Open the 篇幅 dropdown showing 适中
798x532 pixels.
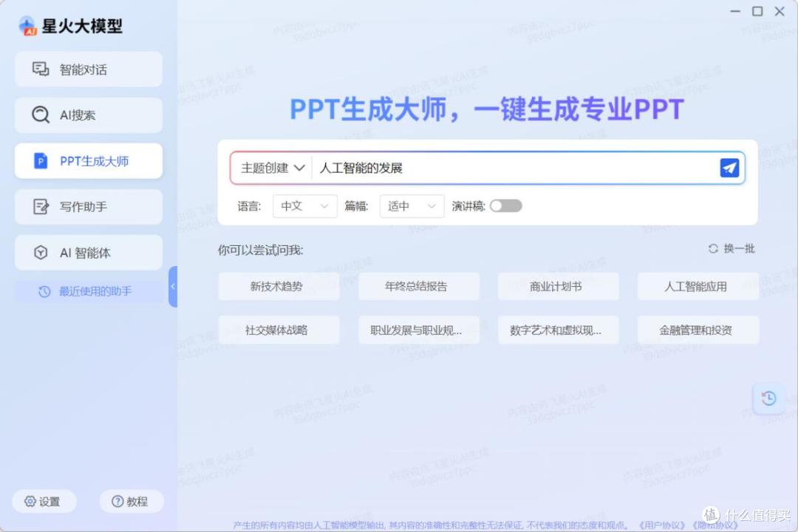pos(412,206)
